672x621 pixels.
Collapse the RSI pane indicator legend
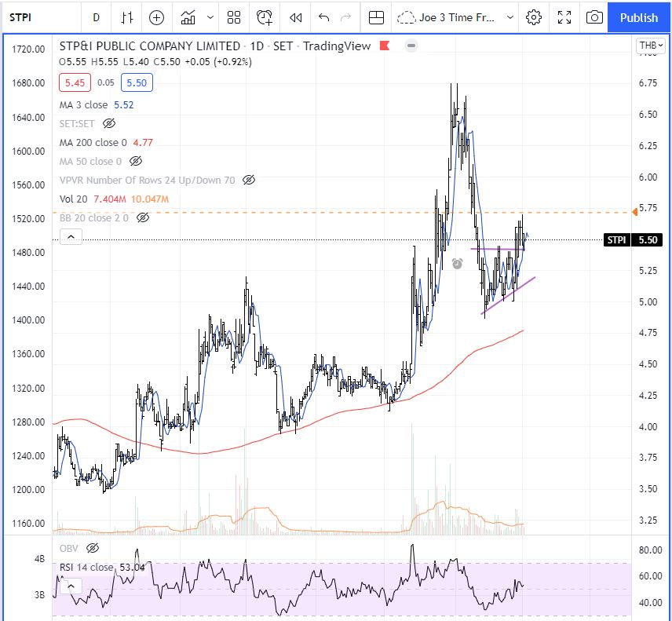pos(71,586)
